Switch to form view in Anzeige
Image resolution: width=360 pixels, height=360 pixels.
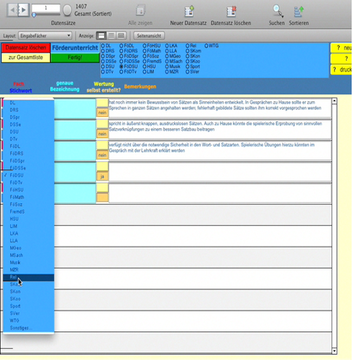coord(101,35)
